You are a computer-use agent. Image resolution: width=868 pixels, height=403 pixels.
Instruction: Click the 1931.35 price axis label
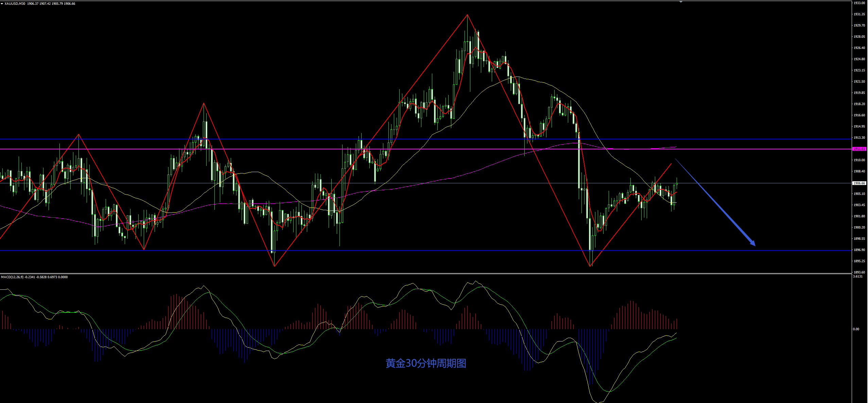click(x=859, y=14)
